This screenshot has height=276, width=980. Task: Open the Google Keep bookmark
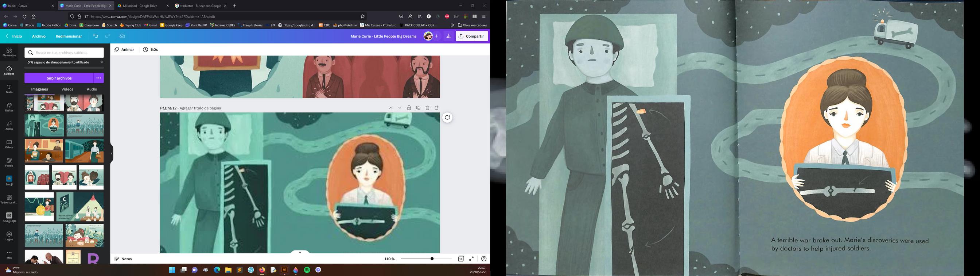pyautogui.click(x=171, y=25)
